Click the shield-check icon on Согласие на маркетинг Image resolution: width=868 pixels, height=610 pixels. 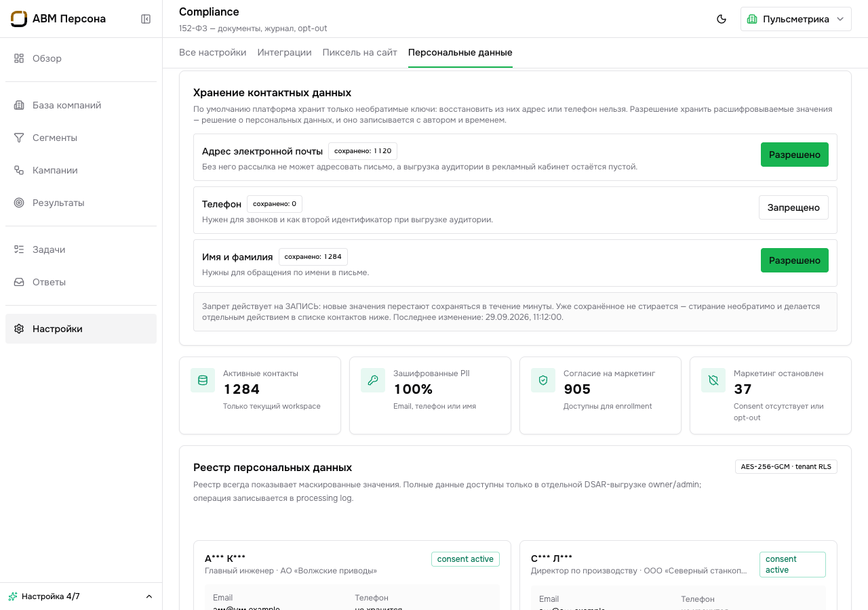tap(542, 380)
